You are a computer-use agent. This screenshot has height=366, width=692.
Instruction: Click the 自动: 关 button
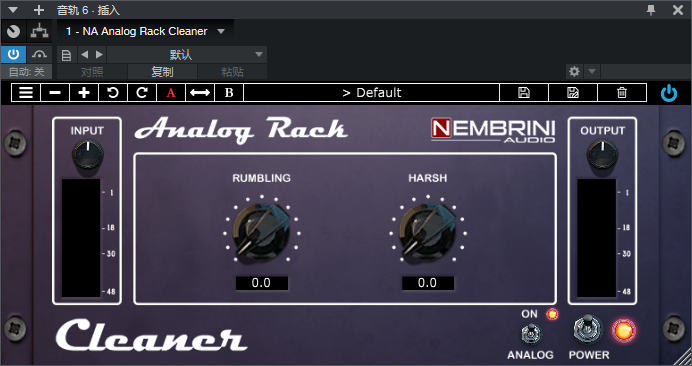(x=26, y=72)
